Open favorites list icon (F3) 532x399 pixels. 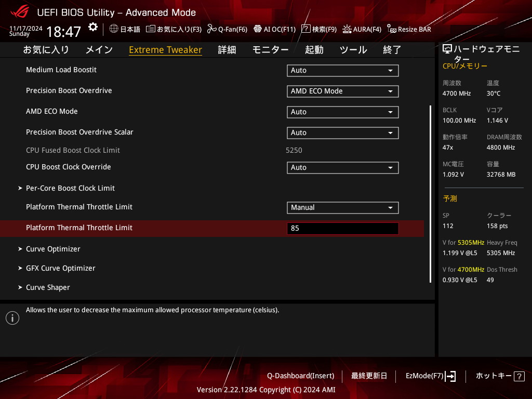tap(150, 29)
